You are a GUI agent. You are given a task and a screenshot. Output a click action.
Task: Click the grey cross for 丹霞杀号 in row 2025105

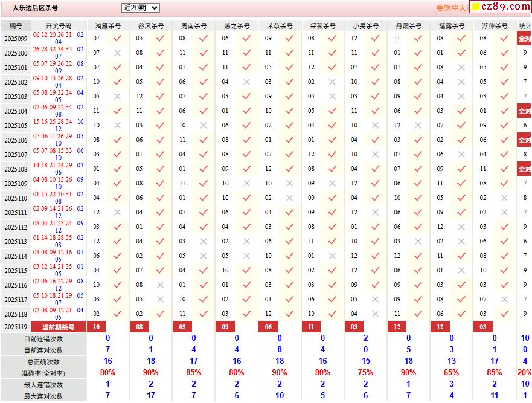point(418,126)
